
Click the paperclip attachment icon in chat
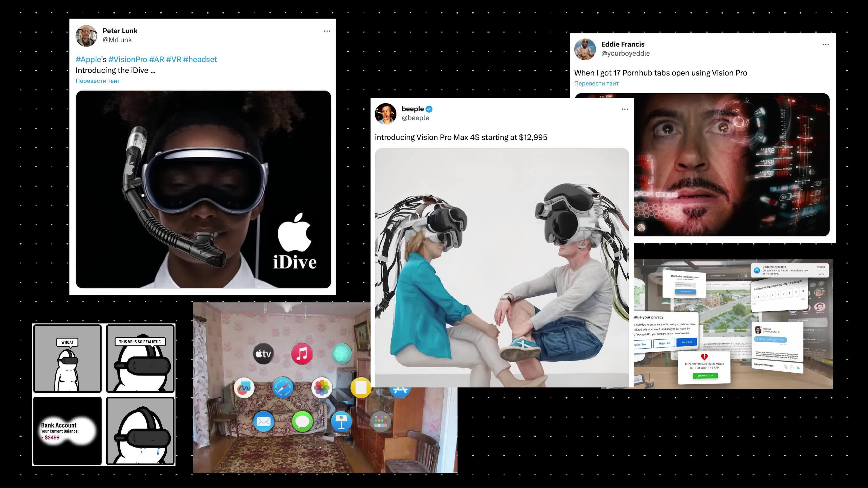tap(786, 367)
